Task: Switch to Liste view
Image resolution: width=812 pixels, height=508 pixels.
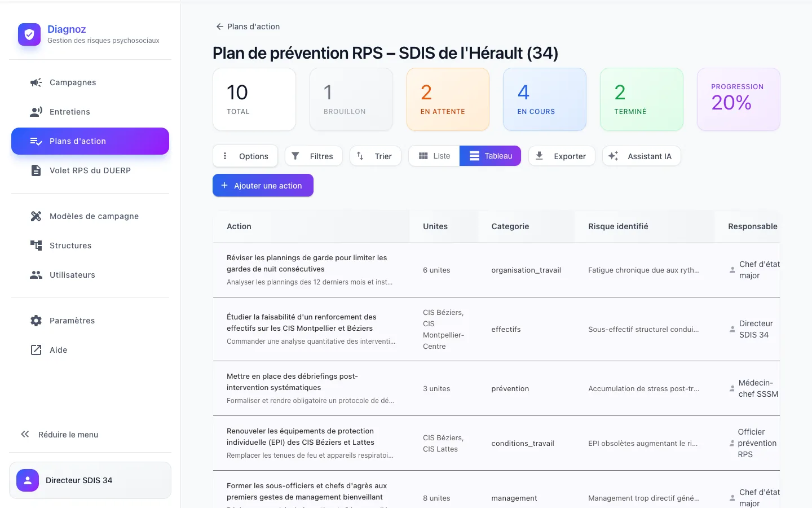Action: click(434, 156)
